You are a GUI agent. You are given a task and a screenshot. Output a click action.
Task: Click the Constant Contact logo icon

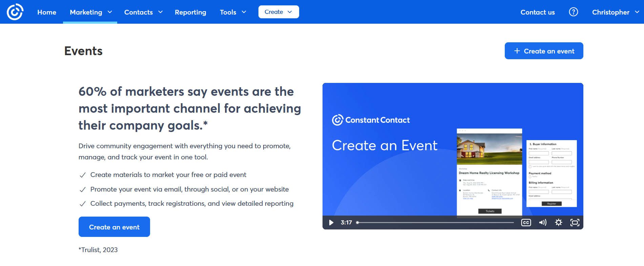pos(15,12)
